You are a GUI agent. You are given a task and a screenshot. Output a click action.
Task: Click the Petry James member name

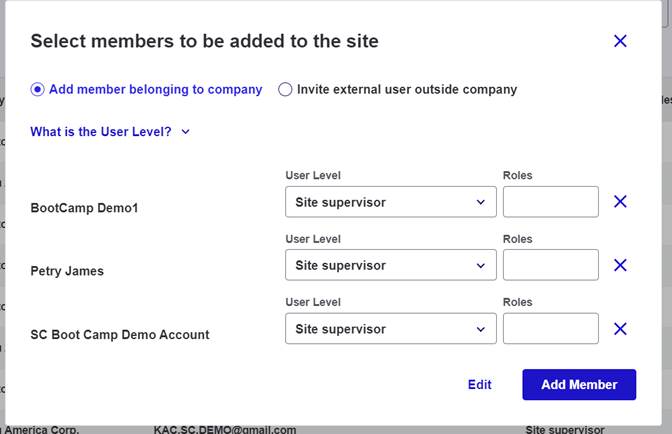[x=67, y=271]
